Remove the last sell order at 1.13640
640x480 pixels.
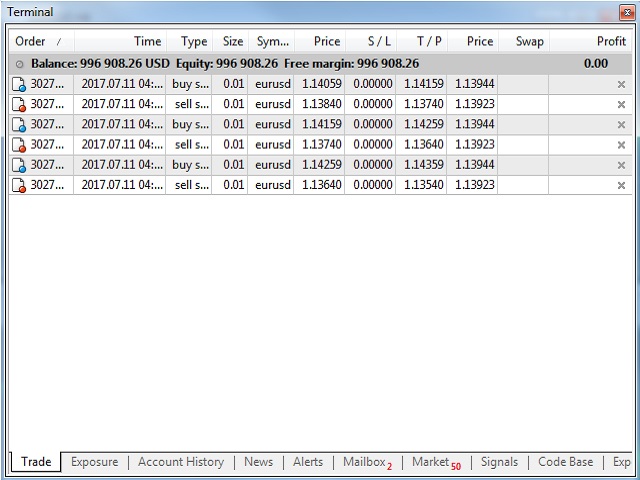point(621,185)
